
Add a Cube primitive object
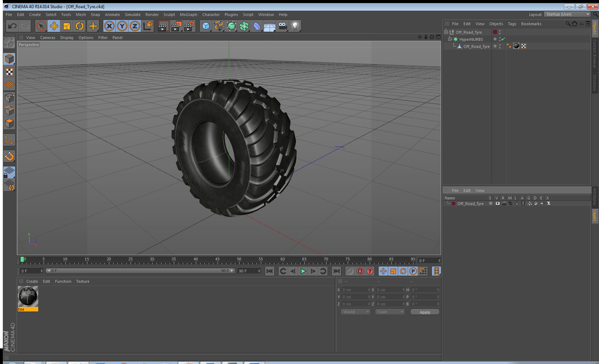(x=206, y=26)
